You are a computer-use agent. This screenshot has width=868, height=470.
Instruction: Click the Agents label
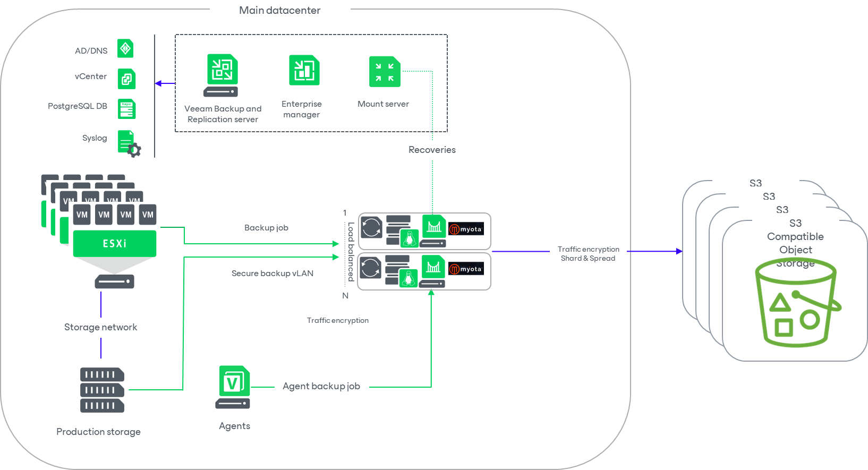[235, 426]
